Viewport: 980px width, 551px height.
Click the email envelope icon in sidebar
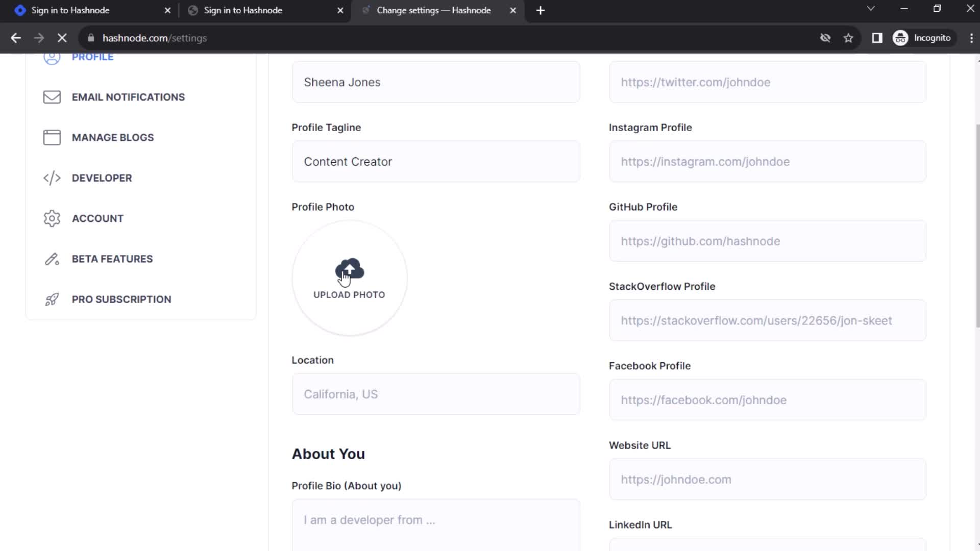coord(52,97)
